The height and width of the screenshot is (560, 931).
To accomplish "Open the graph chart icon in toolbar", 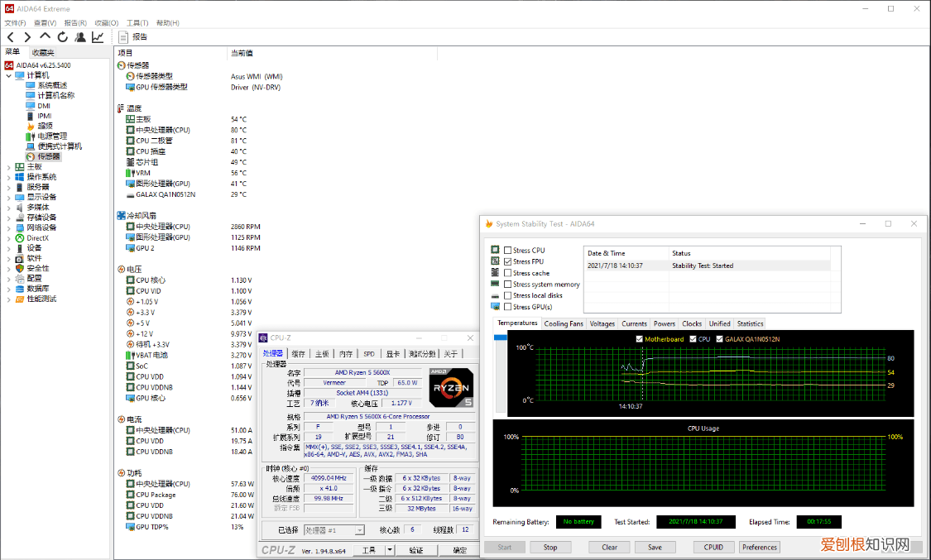I will point(98,37).
